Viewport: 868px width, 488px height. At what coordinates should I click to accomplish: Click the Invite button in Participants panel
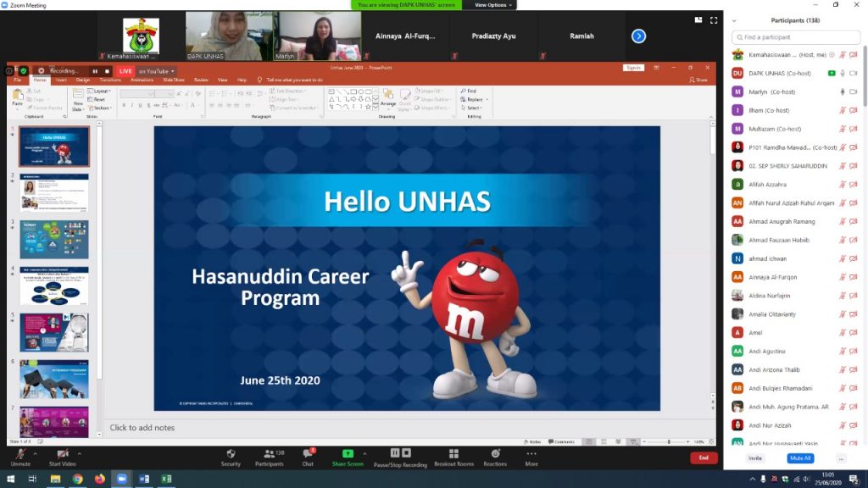pyautogui.click(x=754, y=458)
